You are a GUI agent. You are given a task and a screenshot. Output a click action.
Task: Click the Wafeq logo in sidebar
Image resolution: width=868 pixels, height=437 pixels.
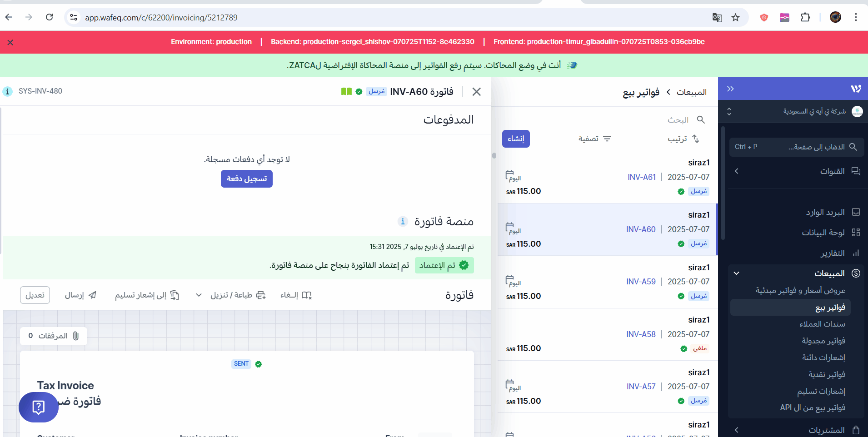tap(856, 89)
